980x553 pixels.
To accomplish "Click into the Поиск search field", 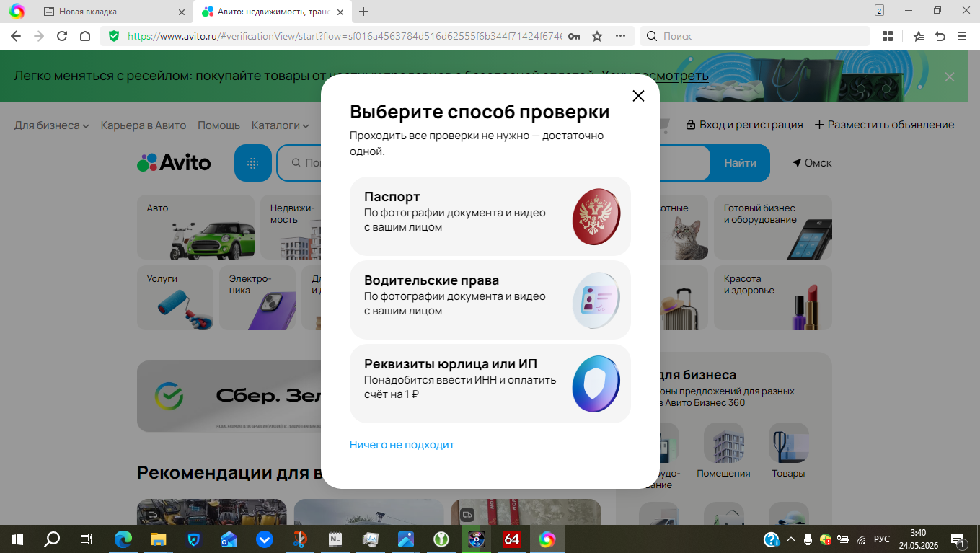I will point(755,36).
